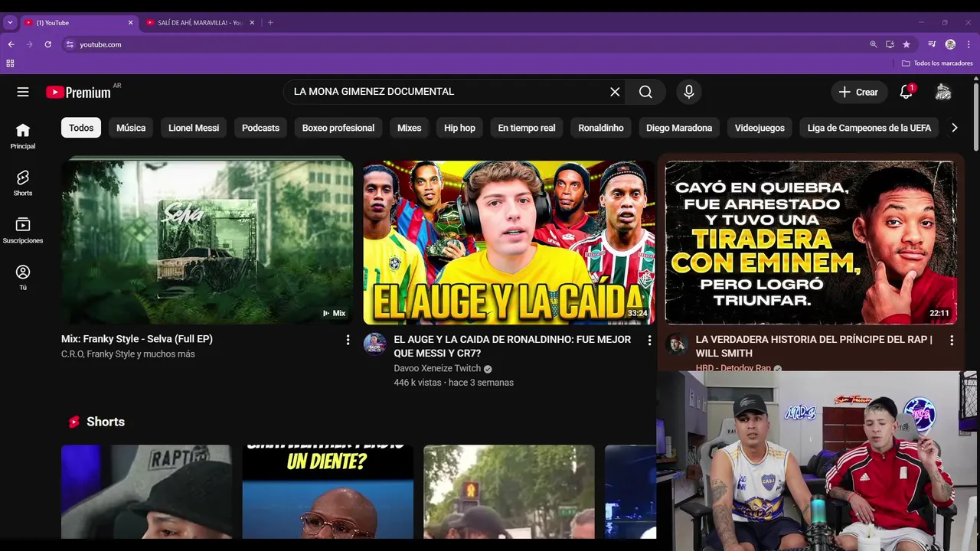Select the Diego Maradona chip
The width and height of the screenshot is (980, 551).
pyautogui.click(x=679, y=128)
